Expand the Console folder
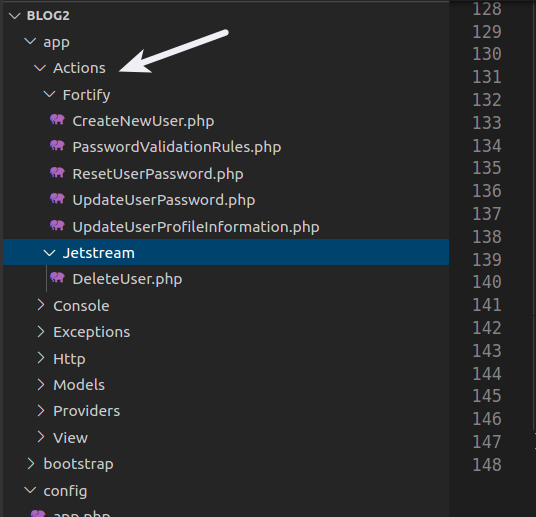Image resolution: width=536 pixels, height=517 pixels. (x=41, y=305)
